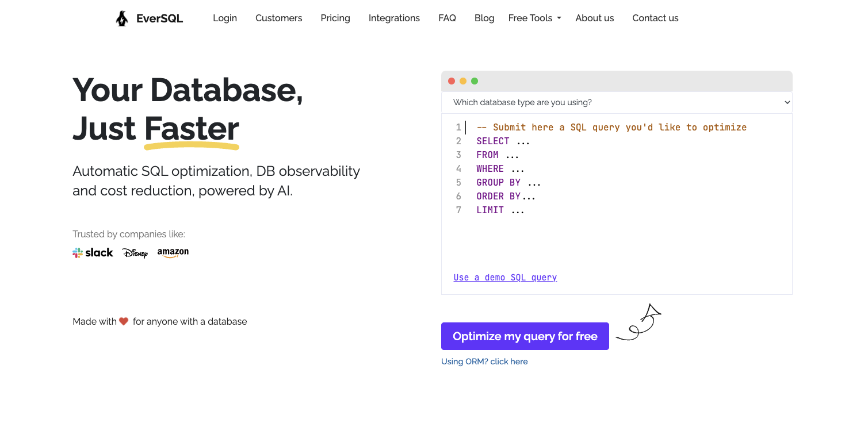Open the database type dropdown
This screenshot has height=427, width=868.
[x=616, y=102]
